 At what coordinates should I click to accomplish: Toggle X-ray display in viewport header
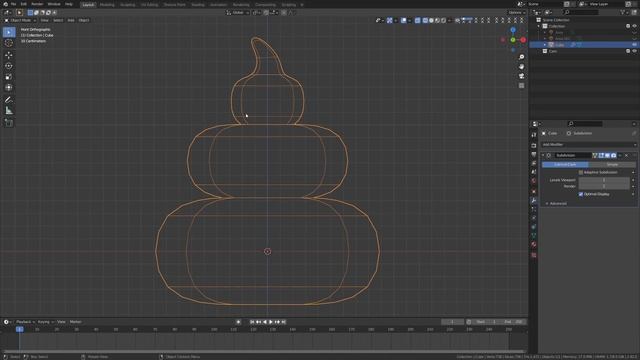(417, 20)
